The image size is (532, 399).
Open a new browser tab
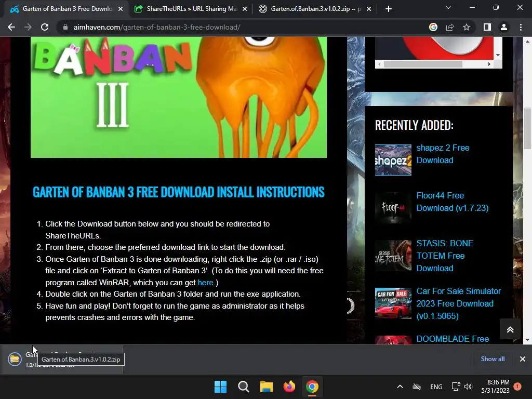[x=389, y=9]
